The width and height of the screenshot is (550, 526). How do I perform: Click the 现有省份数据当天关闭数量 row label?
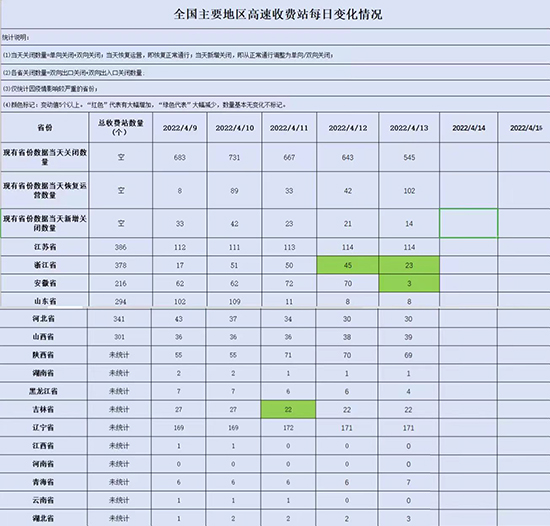45,157
